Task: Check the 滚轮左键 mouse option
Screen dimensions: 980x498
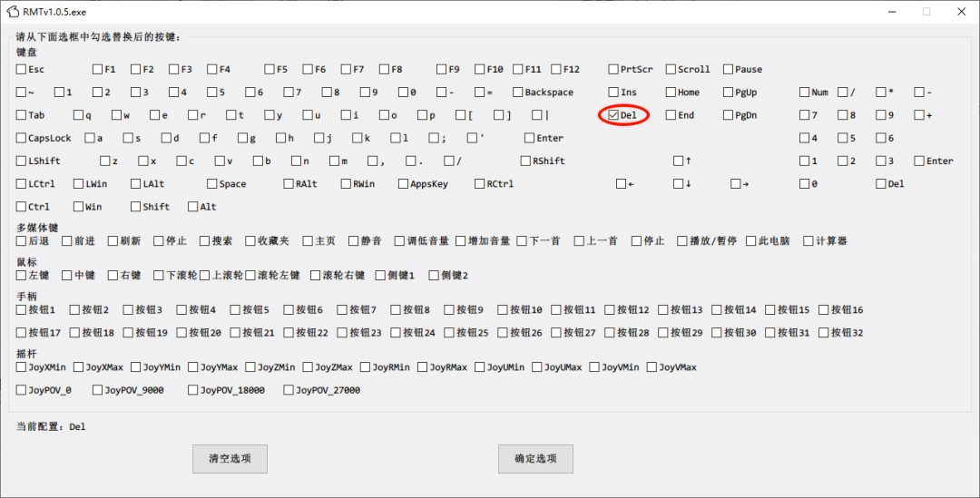Action: click(x=250, y=275)
